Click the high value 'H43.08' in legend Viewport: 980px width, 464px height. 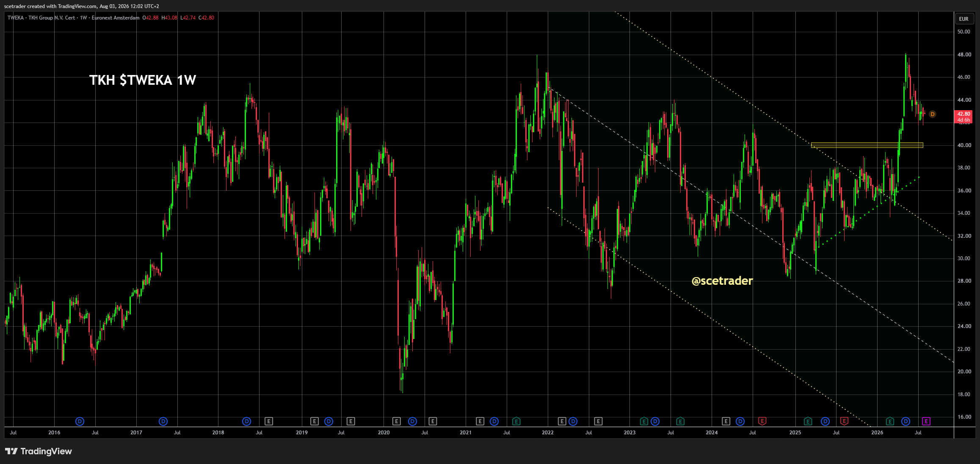[x=169, y=18]
